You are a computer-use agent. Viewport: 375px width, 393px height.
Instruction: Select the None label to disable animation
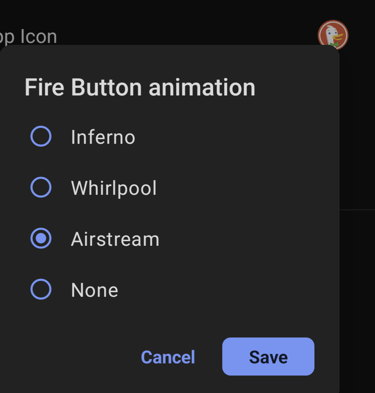[x=94, y=290]
